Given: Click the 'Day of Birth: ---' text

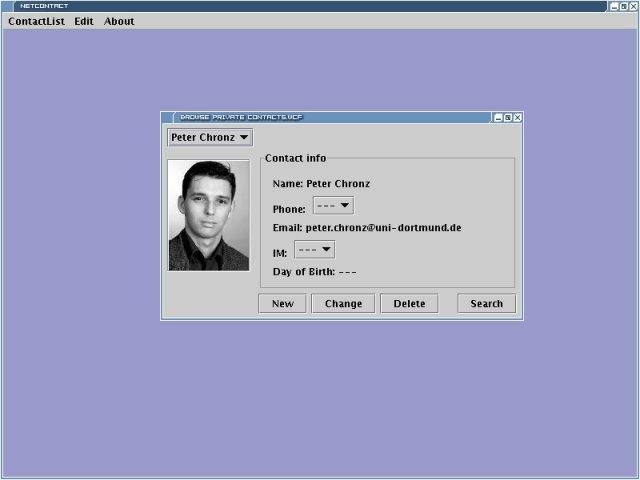Looking at the screenshot, I should (315, 272).
